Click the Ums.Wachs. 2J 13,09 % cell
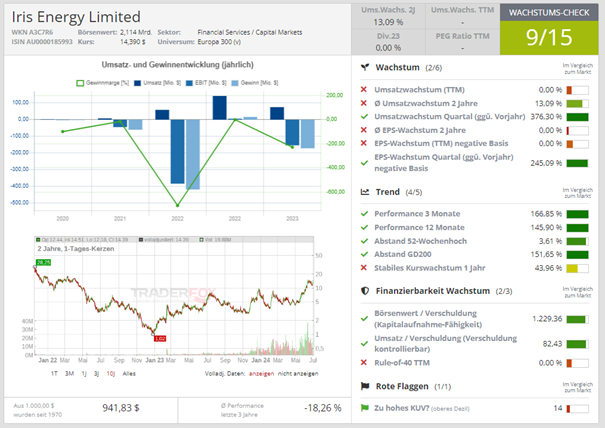Image resolution: width=605 pixels, height=428 pixels. [x=388, y=16]
